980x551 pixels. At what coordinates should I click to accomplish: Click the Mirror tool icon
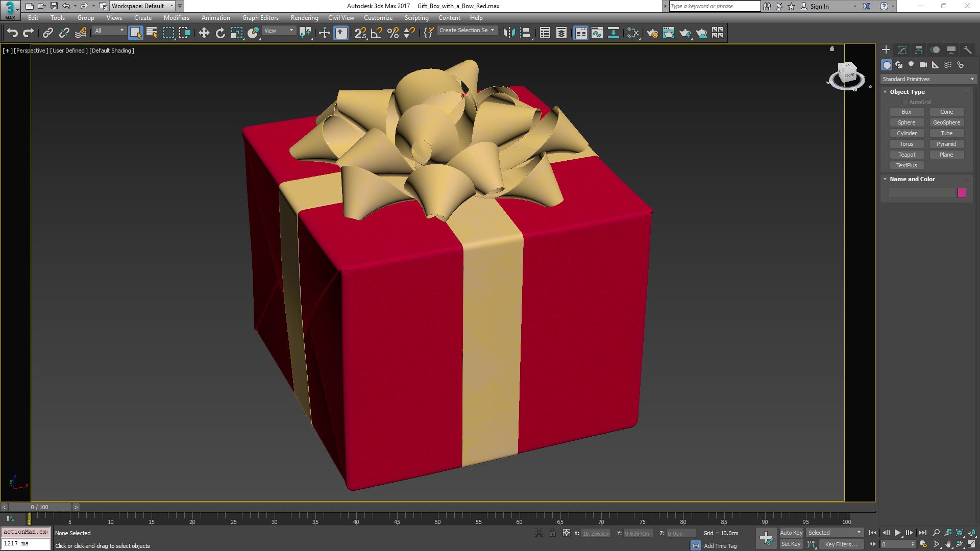tap(509, 33)
